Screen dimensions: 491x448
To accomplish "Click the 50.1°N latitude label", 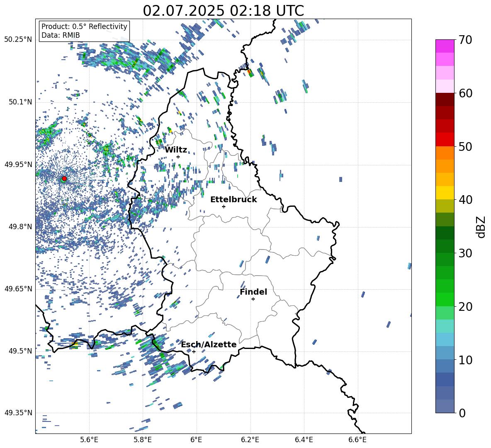I will pos(20,102).
